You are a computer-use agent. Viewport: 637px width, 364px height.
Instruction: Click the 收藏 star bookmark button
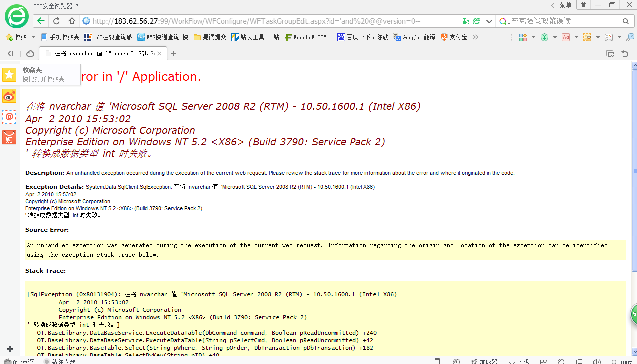click(16, 37)
